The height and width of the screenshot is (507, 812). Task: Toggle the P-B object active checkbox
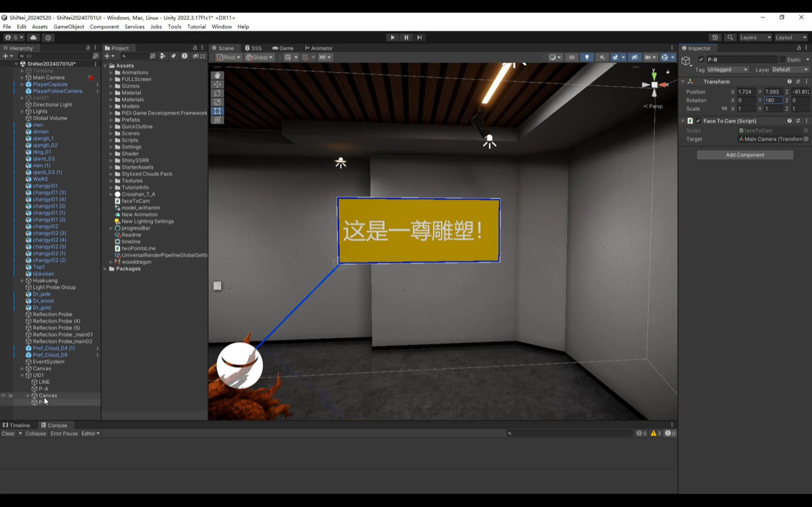click(x=701, y=60)
